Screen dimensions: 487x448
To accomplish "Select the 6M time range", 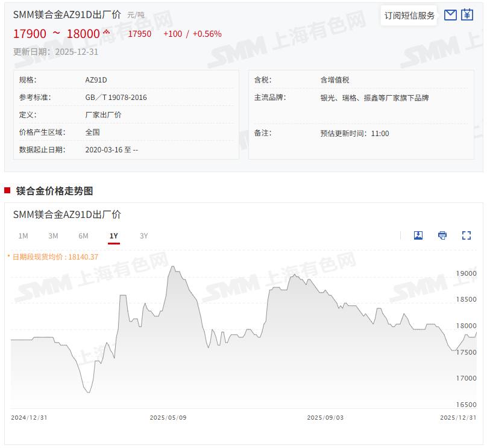I will [83, 236].
